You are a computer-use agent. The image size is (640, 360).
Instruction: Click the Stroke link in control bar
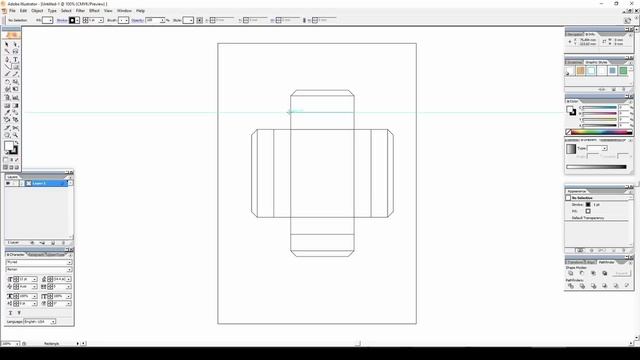pos(62,20)
